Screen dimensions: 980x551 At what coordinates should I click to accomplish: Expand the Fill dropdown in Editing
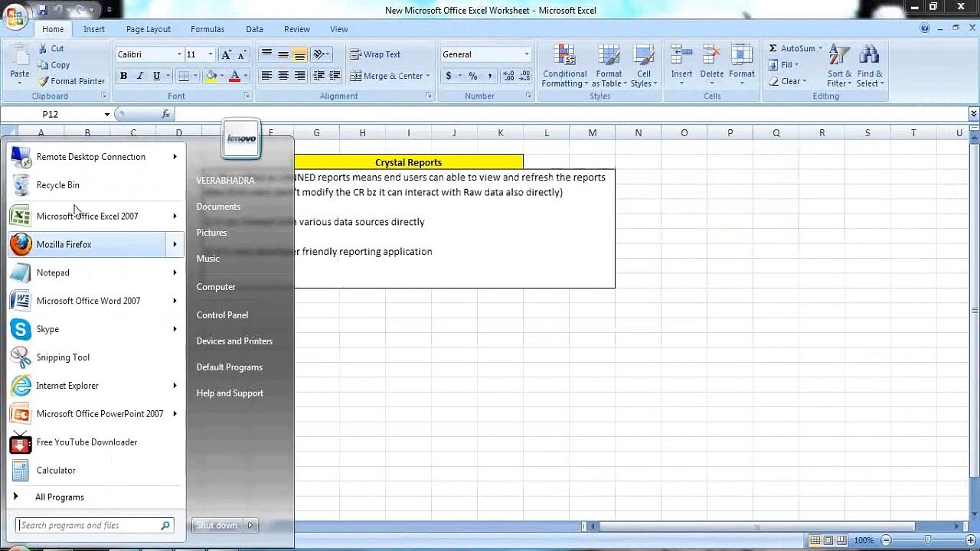[796, 65]
